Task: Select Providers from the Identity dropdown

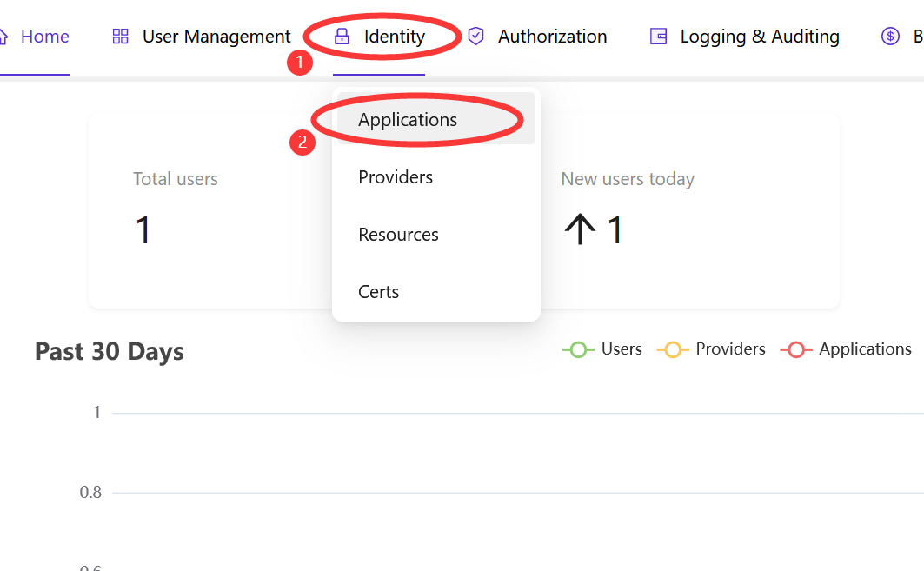Action: (x=396, y=176)
